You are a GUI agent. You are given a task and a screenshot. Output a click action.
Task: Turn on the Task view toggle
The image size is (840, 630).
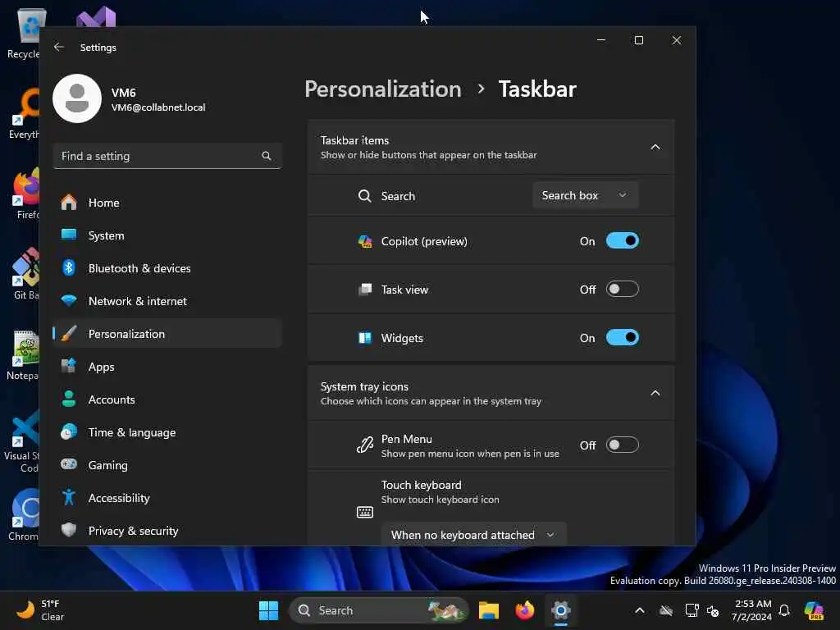(x=623, y=290)
